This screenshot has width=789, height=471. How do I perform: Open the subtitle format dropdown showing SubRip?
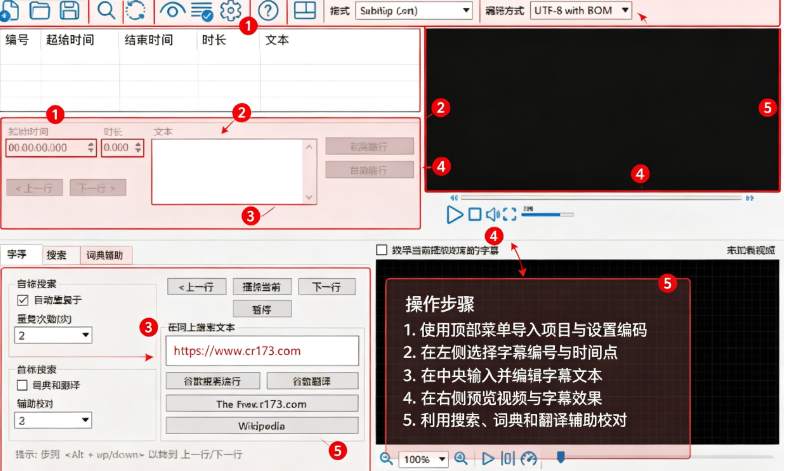[x=414, y=11]
